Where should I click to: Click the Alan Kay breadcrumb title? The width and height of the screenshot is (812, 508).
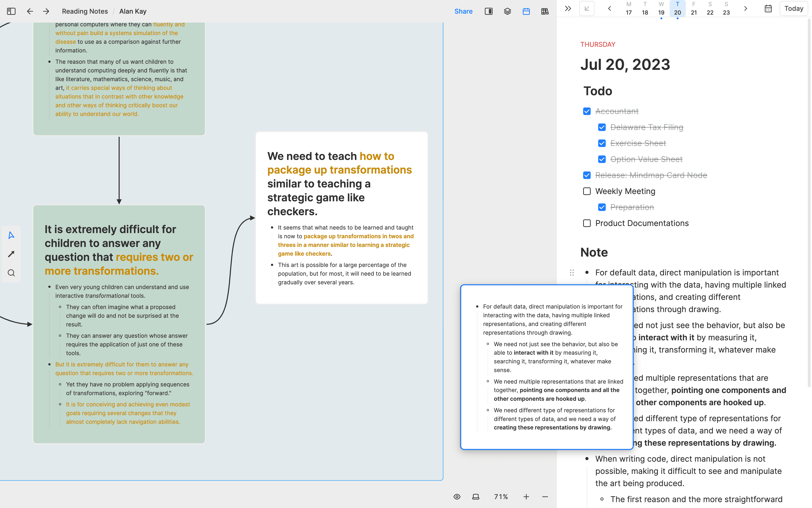[133, 12]
